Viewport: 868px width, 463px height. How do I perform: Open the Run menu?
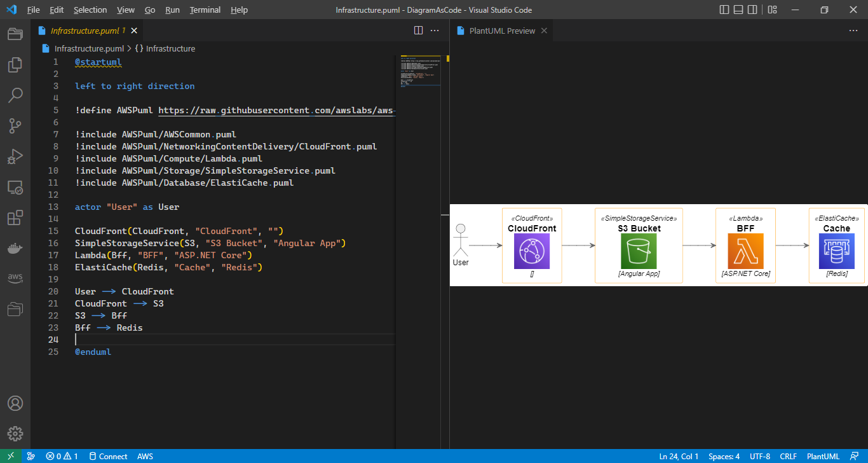(172, 10)
